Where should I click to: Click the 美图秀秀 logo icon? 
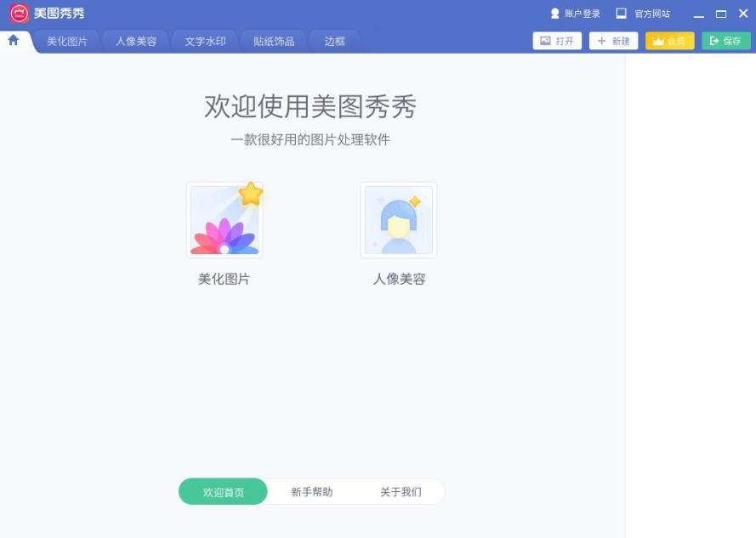pyautogui.click(x=20, y=13)
